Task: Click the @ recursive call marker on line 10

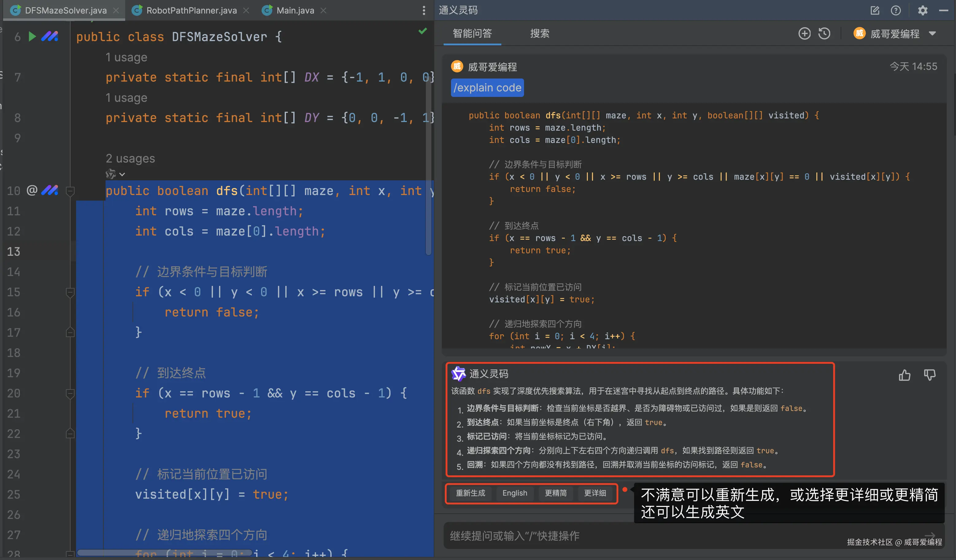Action: (32, 190)
